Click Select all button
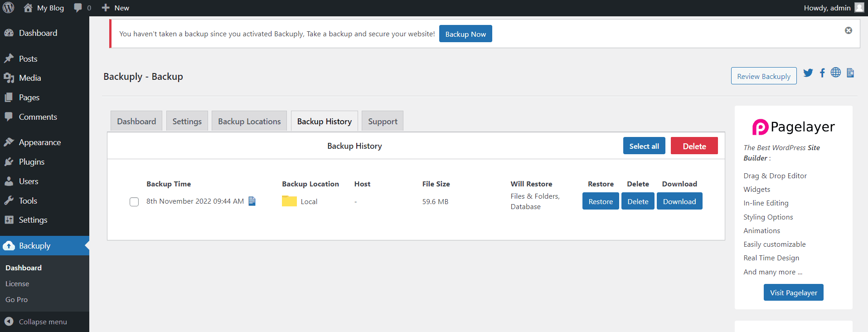 (644, 146)
